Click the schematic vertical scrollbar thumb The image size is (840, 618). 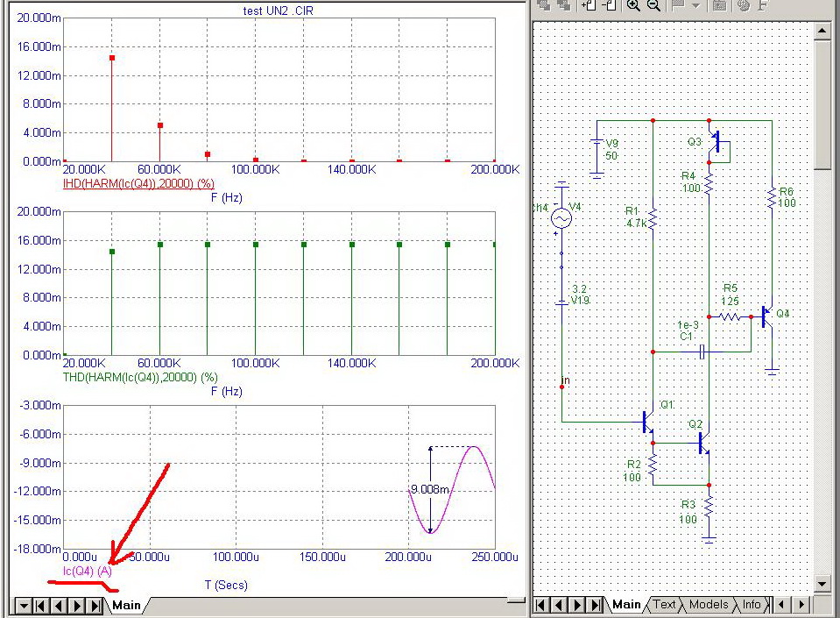[x=822, y=105]
